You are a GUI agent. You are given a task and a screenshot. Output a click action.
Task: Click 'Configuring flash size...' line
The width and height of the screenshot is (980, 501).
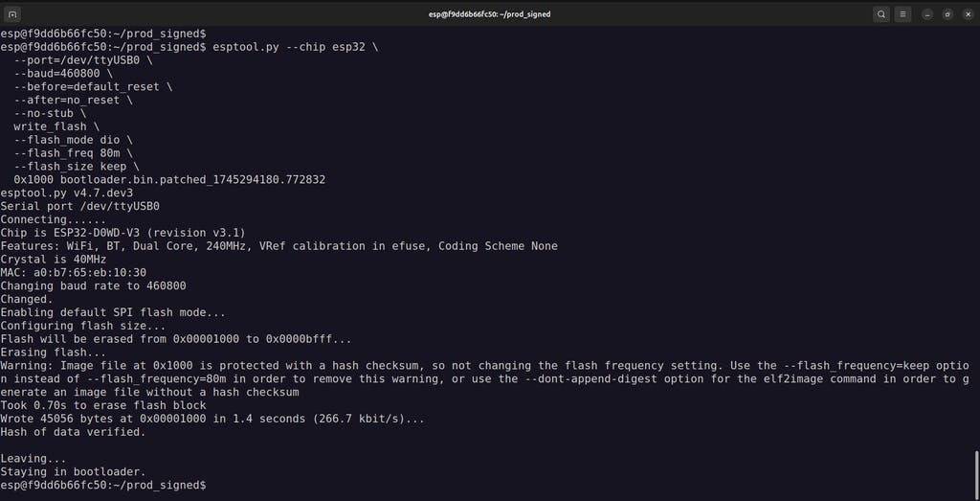(83, 326)
